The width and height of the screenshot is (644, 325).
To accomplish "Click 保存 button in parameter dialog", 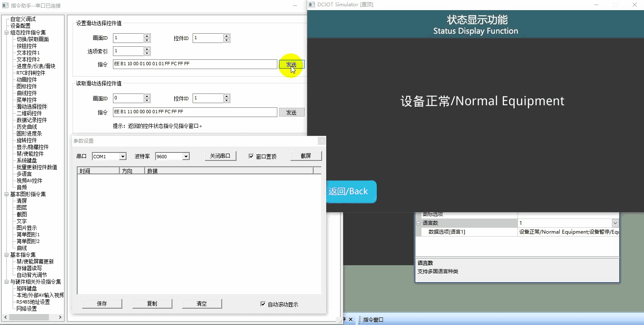I will coord(102,304).
